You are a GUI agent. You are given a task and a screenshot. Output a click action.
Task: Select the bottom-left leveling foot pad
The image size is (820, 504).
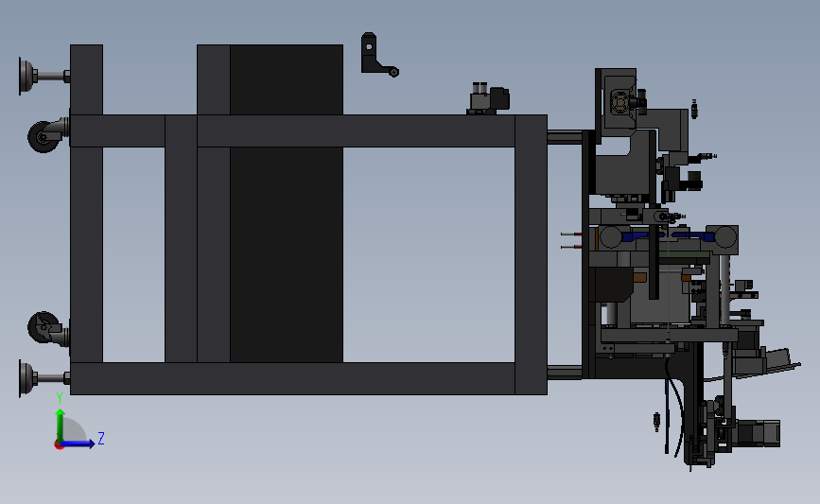click(26, 378)
